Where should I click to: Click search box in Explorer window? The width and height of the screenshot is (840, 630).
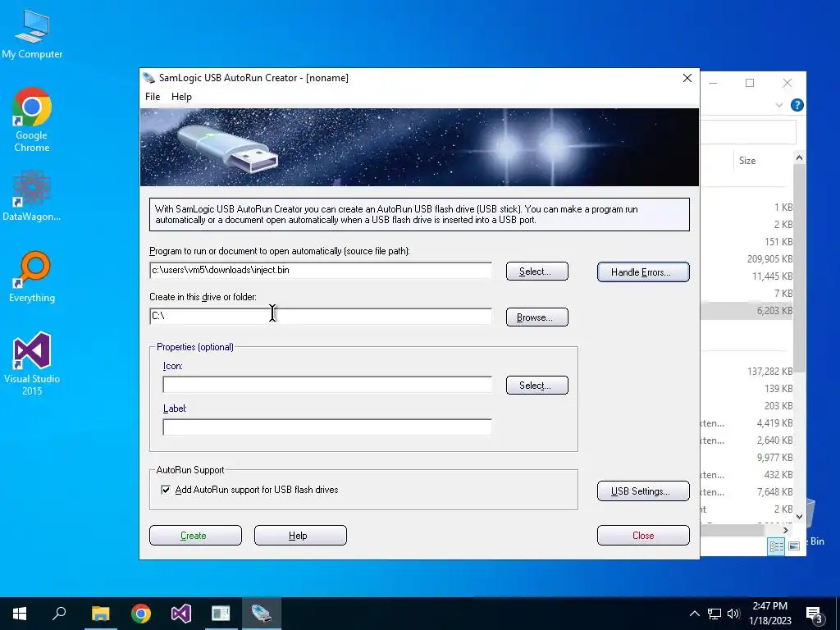(748, 132)
